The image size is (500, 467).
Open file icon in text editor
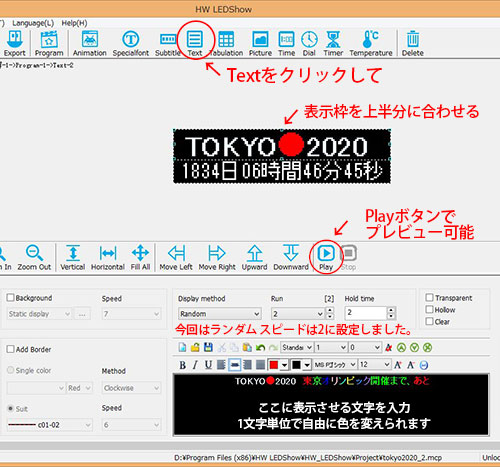(x=195, y=347)
